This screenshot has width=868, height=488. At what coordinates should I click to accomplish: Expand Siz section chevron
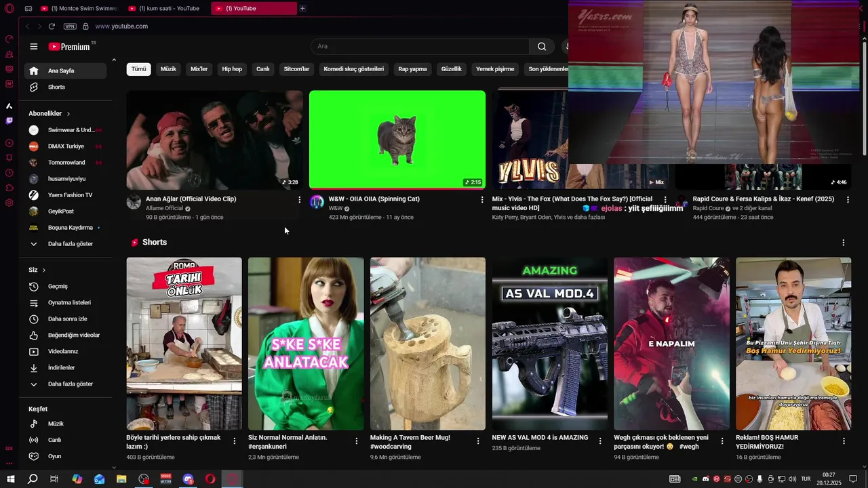tap(44, 270)
